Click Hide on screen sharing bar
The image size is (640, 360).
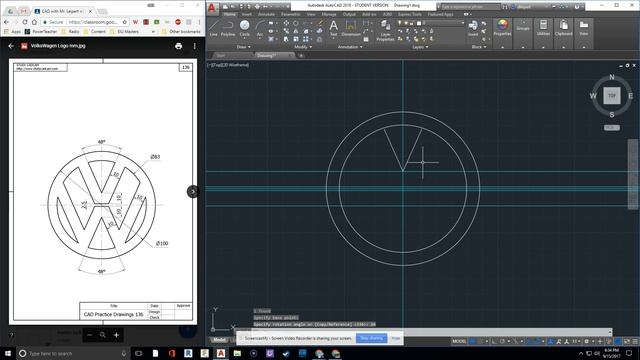click(396, 338)
